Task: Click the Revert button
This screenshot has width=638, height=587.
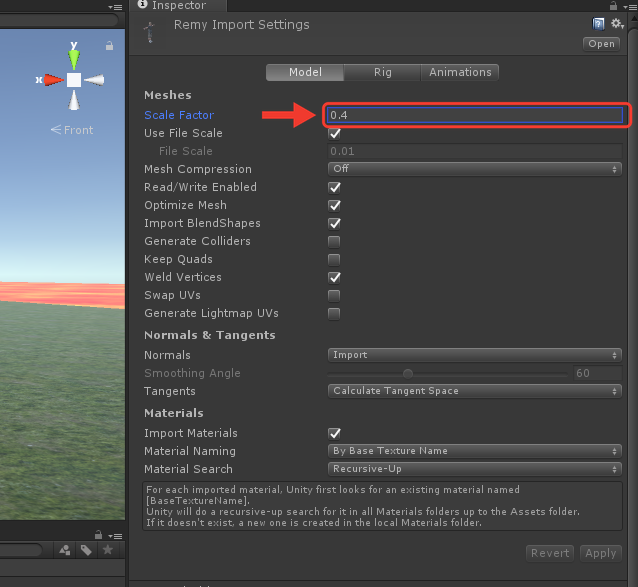Action: click(550, 553)
